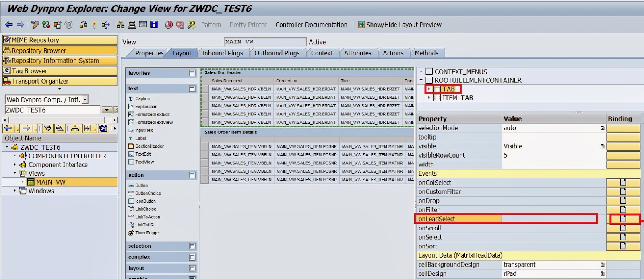644x279 pixels.
Task: Click the Active/Inactive toggle icon
Action: pos(46,25)
